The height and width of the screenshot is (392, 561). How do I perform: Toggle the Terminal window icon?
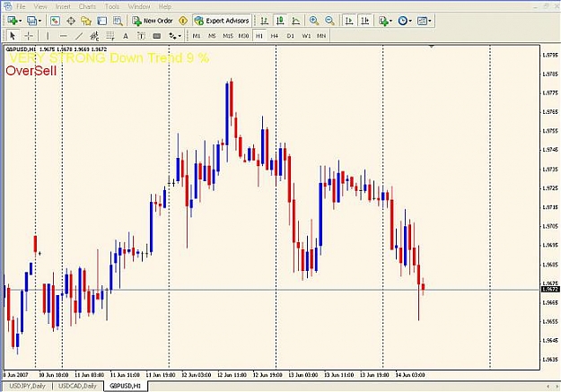(x=102, y=21)
